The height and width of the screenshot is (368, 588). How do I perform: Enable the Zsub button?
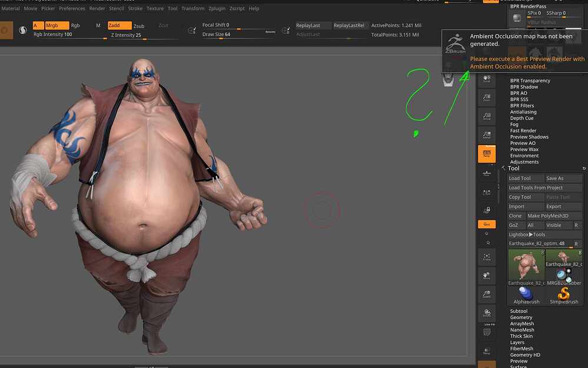pos(139,26)
